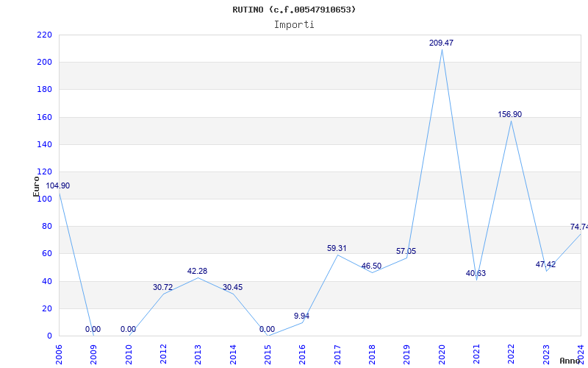Image resolution: width=588 pixels, height=368 pixels.
Task: Click the 156.90 data label for 2022
Action: click(x=509, y=114)
